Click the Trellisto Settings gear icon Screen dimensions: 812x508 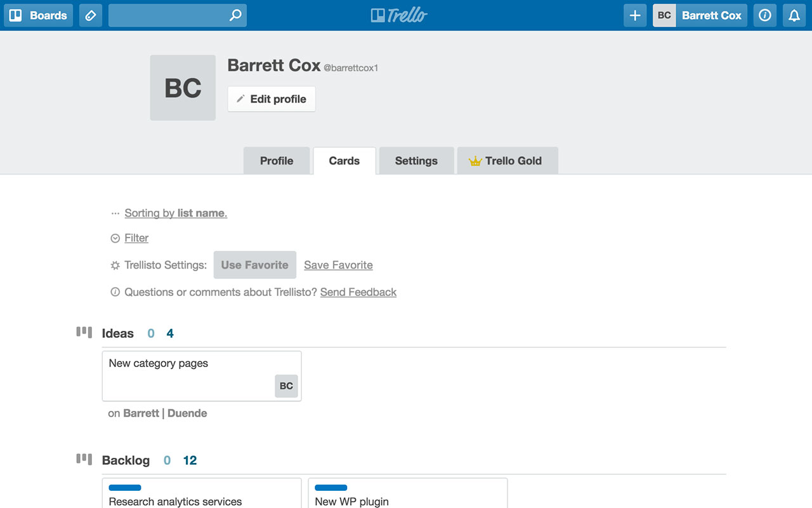[115, 265]
